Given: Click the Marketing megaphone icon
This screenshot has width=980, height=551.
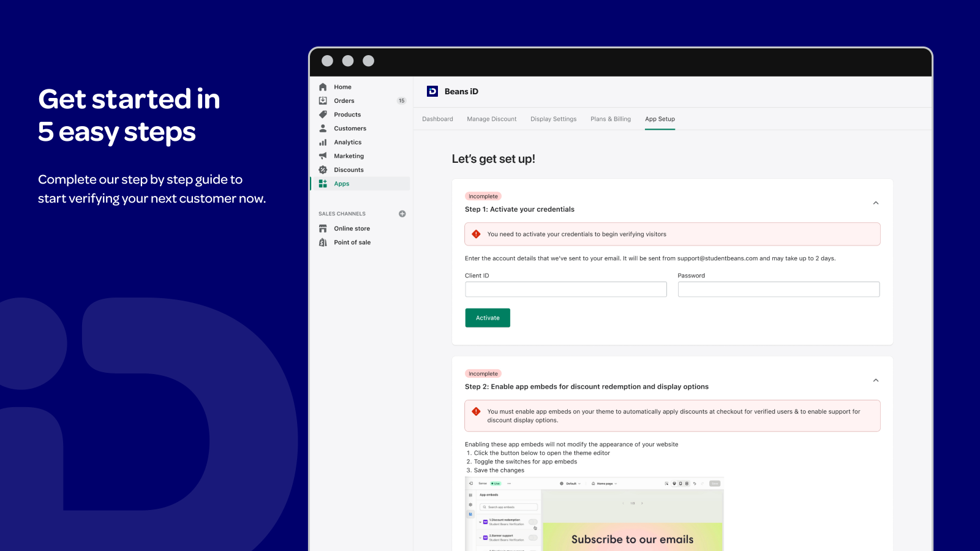Looking at the screenshot, I should tap(323, 156).
